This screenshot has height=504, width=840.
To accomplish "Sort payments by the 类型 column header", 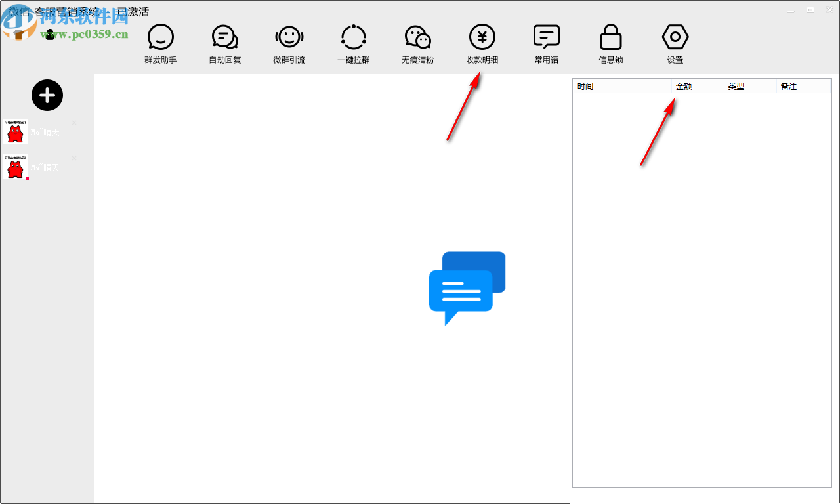I will (751, 86).
